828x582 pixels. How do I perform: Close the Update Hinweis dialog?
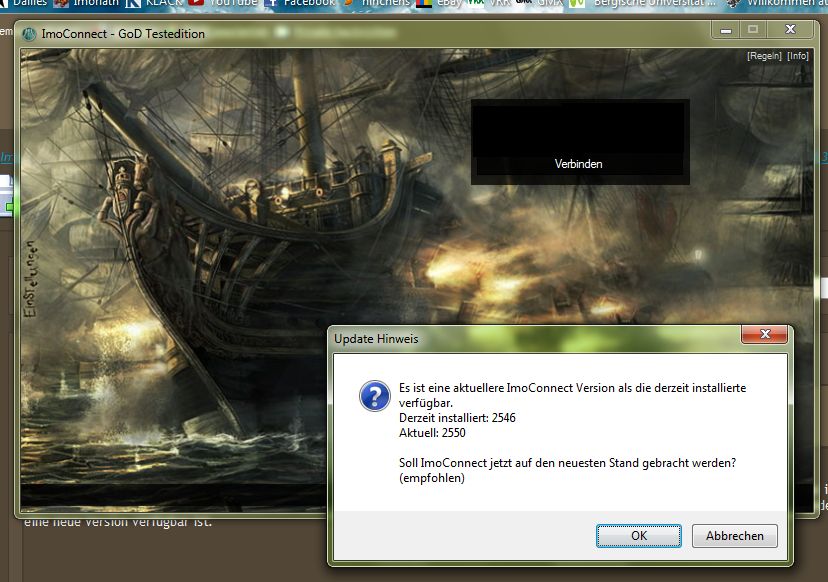click(765, 335)
